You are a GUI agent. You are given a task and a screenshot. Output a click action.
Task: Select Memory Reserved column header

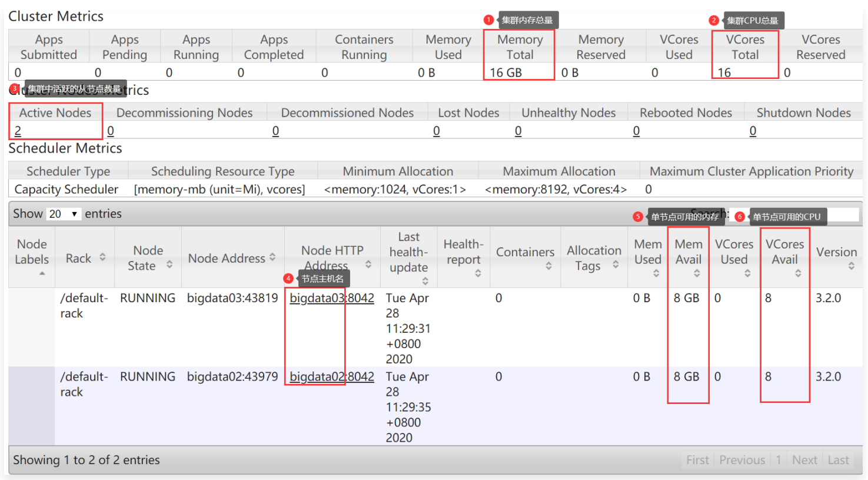point(601,47)
